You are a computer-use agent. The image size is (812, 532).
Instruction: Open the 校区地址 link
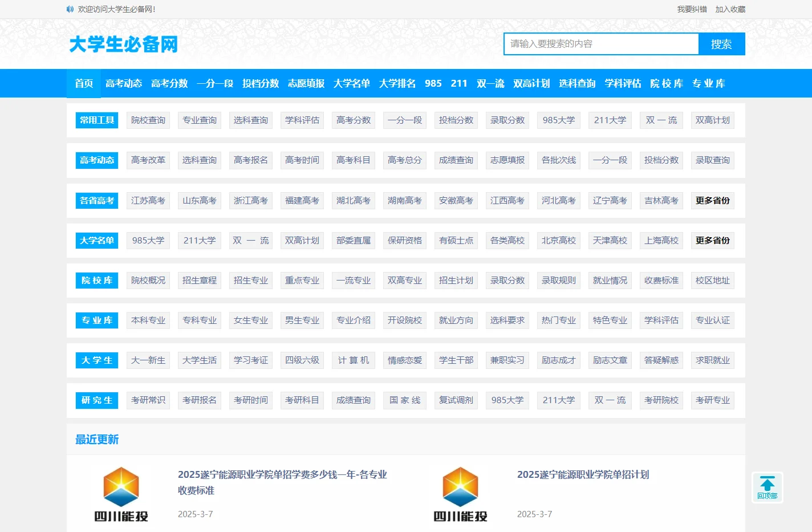pos(713,281)
